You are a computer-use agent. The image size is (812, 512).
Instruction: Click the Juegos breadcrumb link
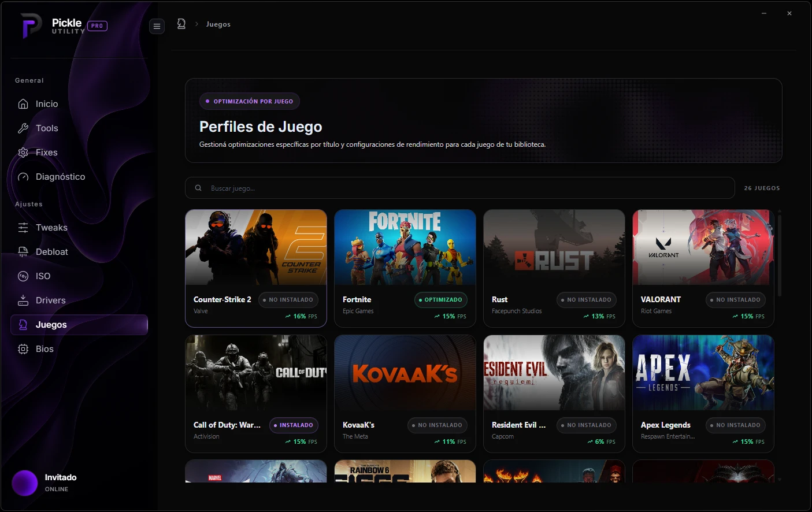point(218,24)
